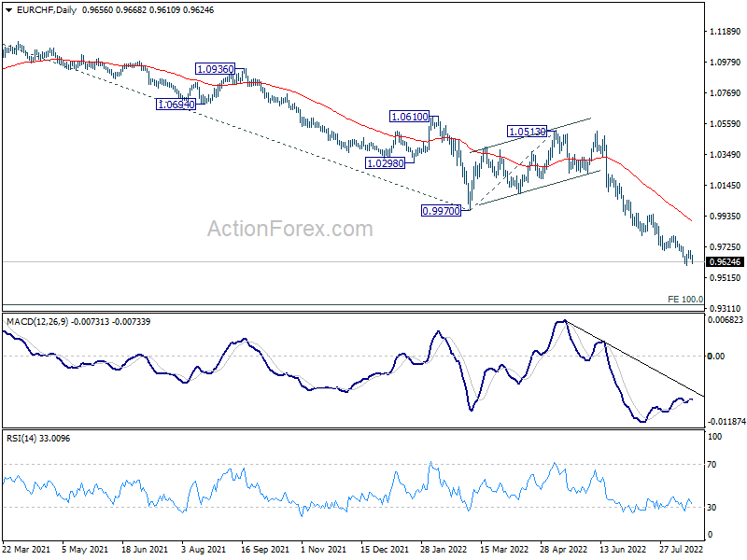Screen dimensions: 747x560
Task: Click the EURCHF chart dropdown triangle
Action: [9, 10]
